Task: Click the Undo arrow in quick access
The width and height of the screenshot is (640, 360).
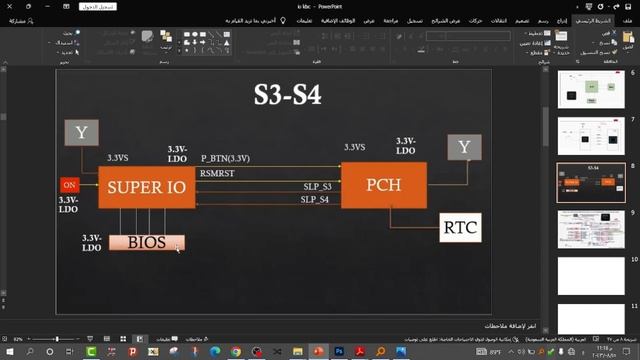Action: tap(616, 7)
